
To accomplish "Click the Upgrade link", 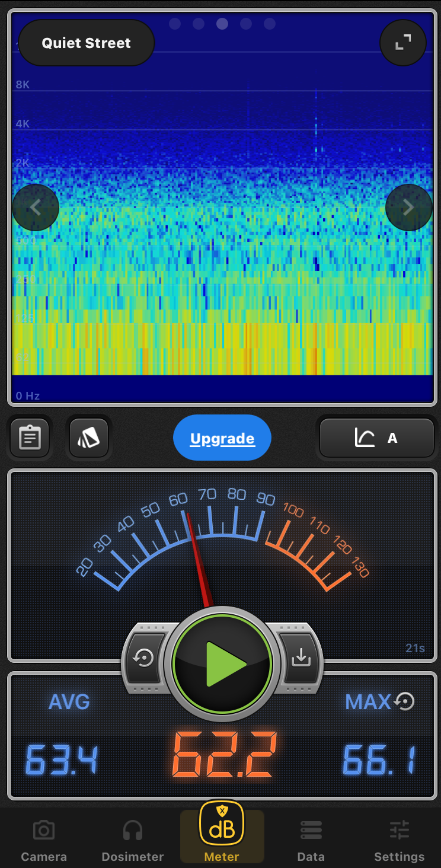I will click(x=222, y=439).
